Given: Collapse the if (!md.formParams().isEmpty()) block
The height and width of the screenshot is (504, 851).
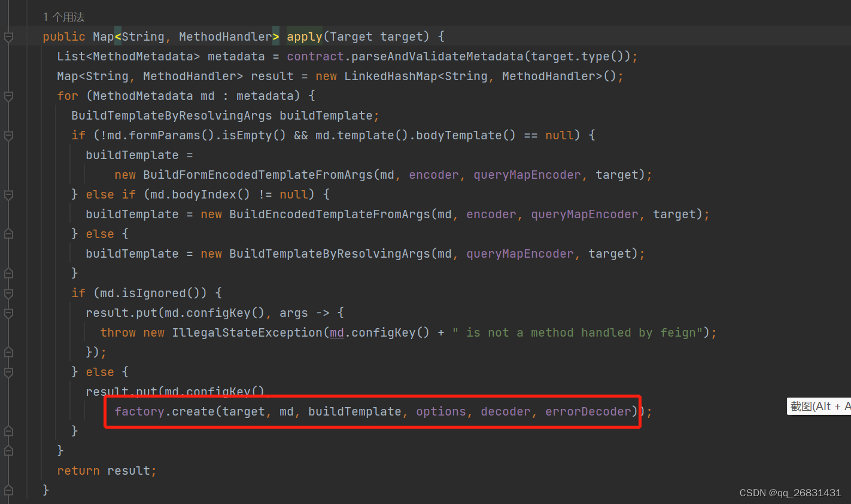Looking at the screenshot, I should (x=8, y=136).
